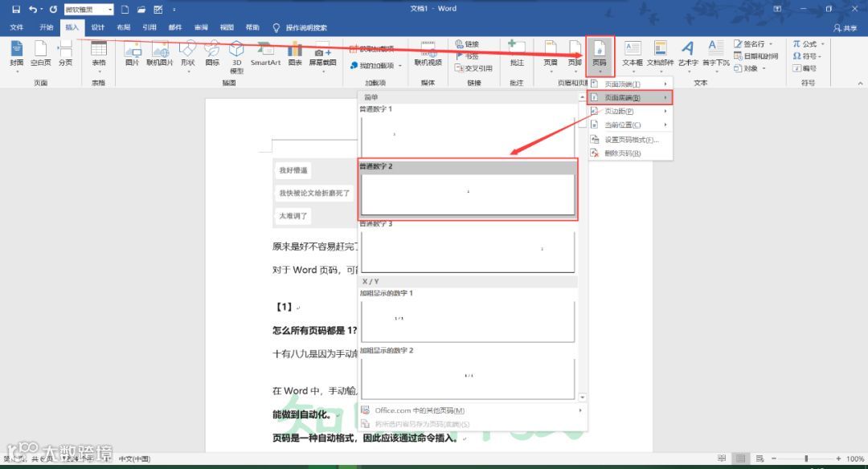Click the Page Number (页码) button
The width and height of the screenshot is (868, 469).
[600, 55]
